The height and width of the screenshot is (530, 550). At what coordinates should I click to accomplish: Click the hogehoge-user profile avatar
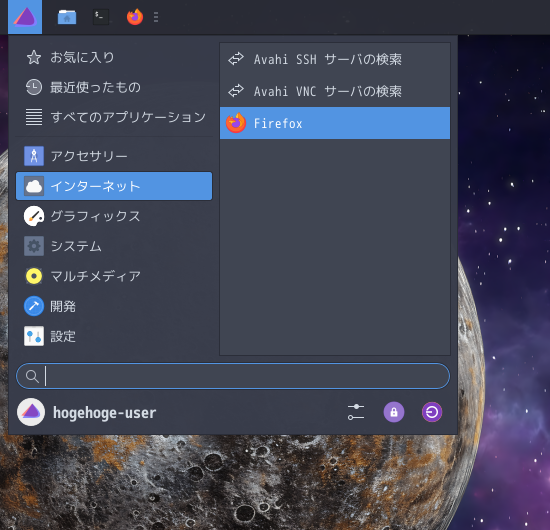click(x=31, y=412)
